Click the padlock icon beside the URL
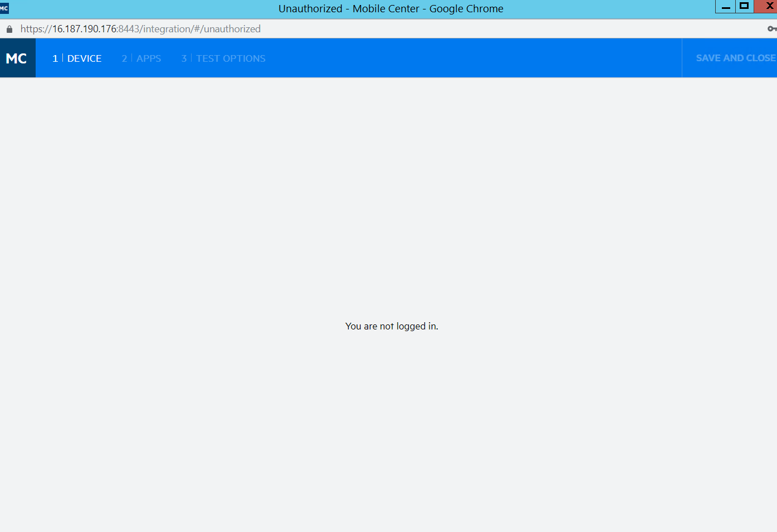The width and height of the screenshot is (777, 532). pyautogui.click(x=9, y=29)
